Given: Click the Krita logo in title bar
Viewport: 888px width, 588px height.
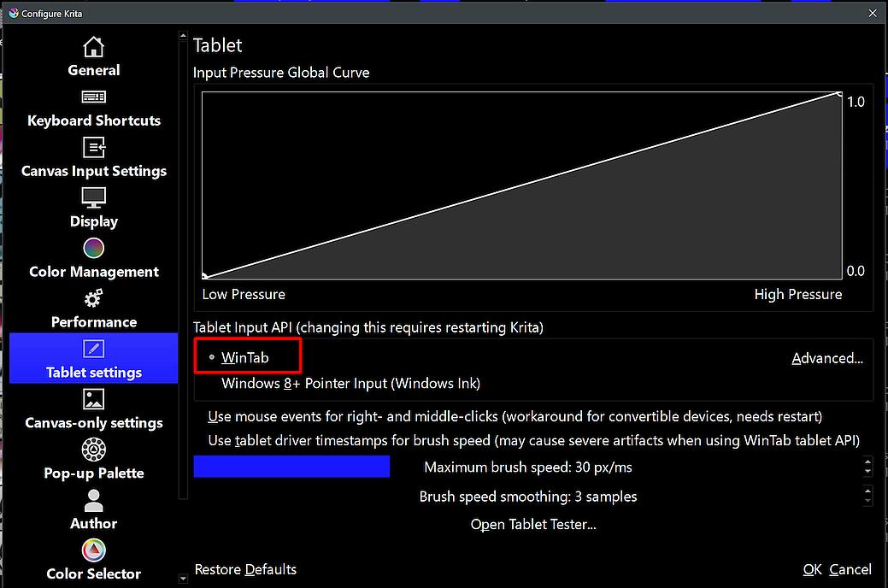Looking at the screenshot, I should pyautogui.click(x=13, y=13).
